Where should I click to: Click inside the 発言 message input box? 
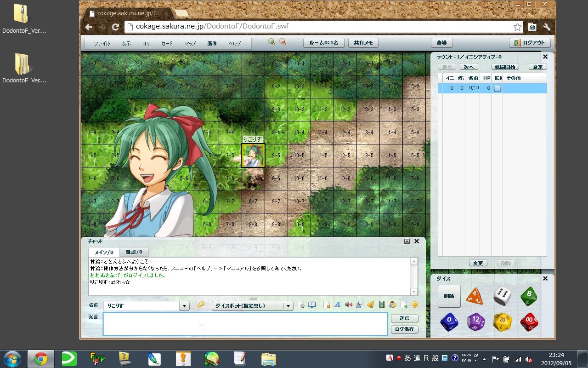coord(245,324)
